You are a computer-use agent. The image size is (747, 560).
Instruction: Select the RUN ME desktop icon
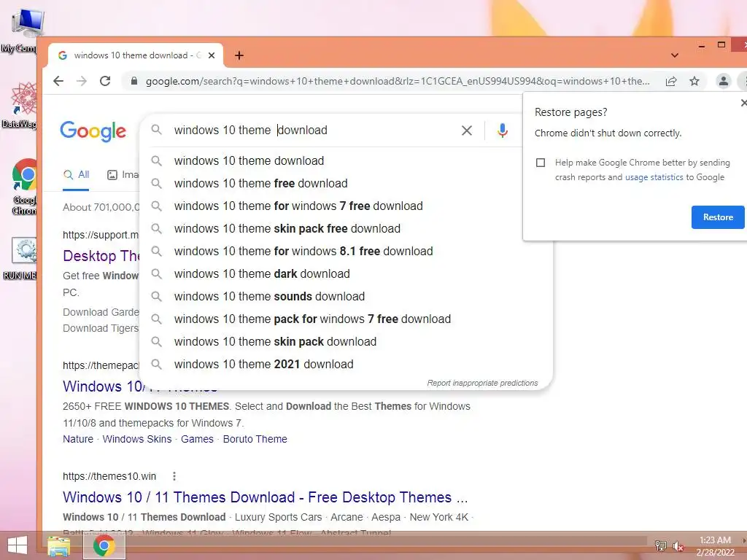[x=21, y=259]
